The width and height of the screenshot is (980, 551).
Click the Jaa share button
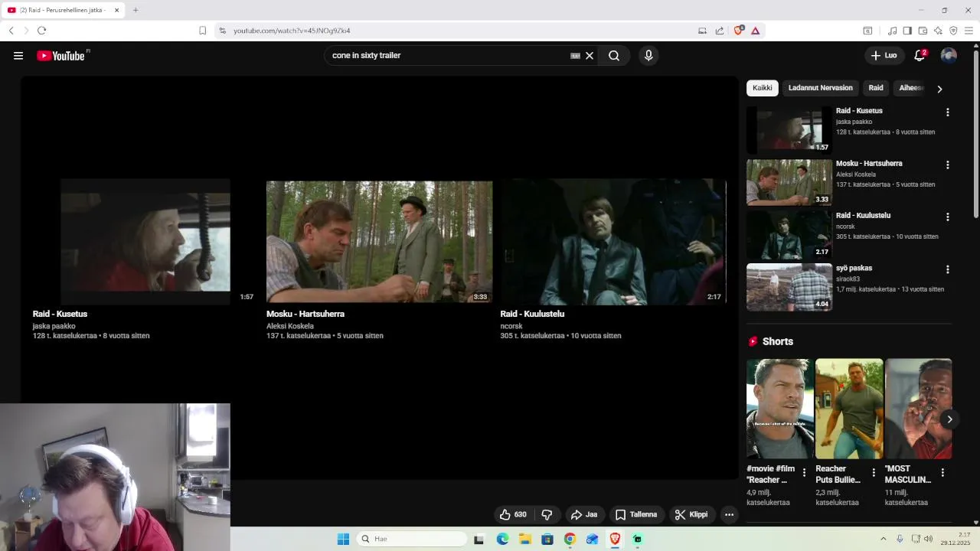[x=584, y=514]
